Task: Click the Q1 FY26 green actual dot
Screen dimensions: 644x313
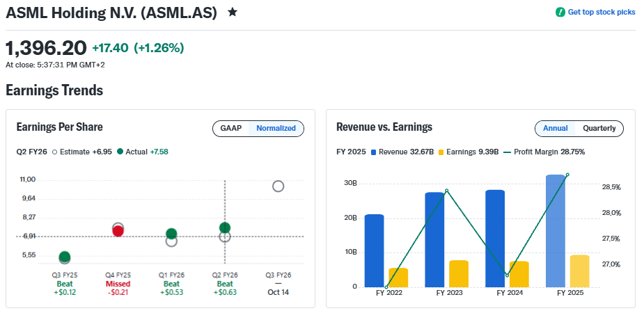Action: [x=171, y=234]
